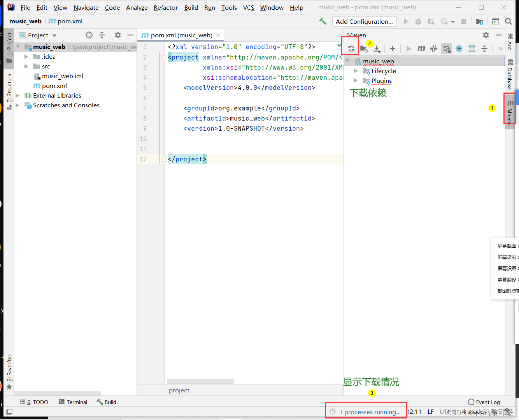Toggle the Ant side tool window tab
Screen dimensions: 519x420
(510, 42)
